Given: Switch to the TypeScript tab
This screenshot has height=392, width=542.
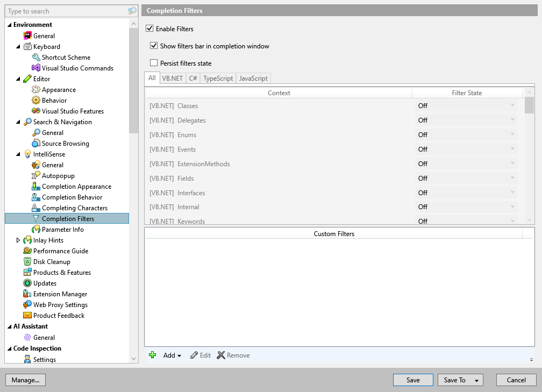Looking at the screenshot, I should coord(217,78).
